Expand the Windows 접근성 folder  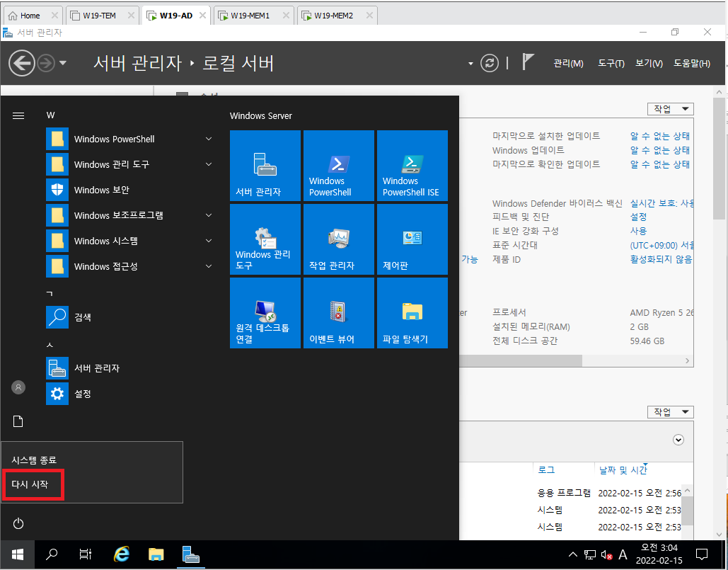pyautogui.click(x=209, y=267)
